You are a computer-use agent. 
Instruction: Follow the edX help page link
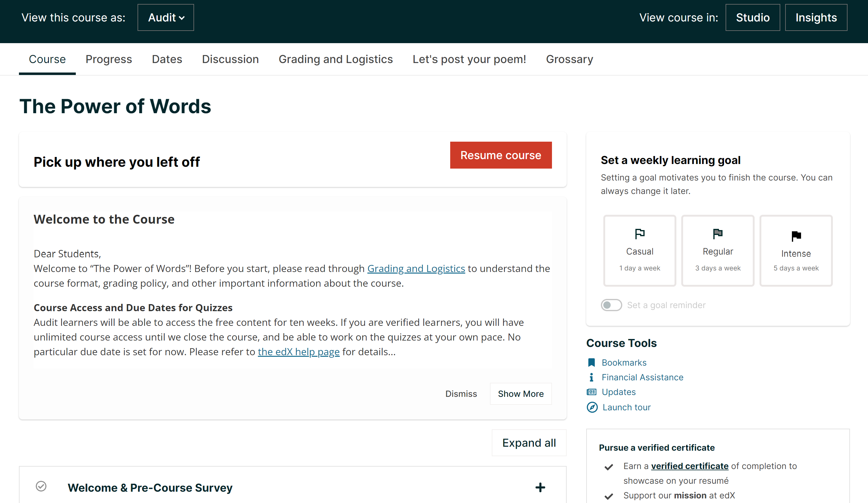[x=298, y=352]
